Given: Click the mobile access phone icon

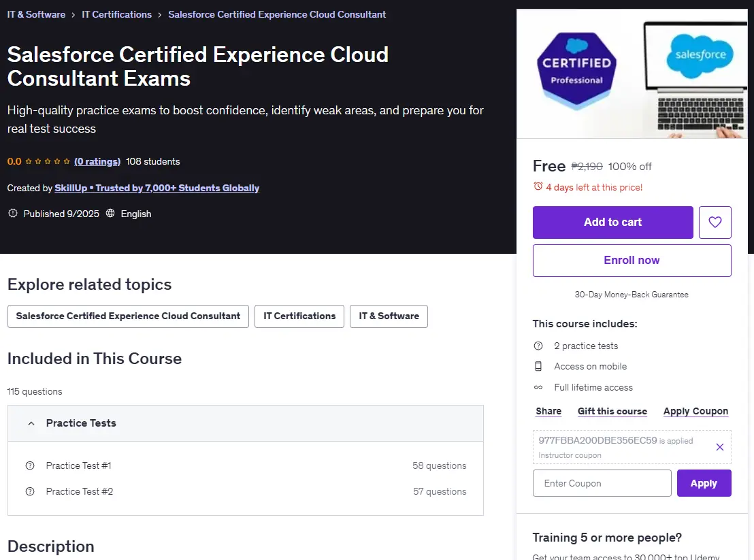Looking at the screenshot, I should [538, 366].
